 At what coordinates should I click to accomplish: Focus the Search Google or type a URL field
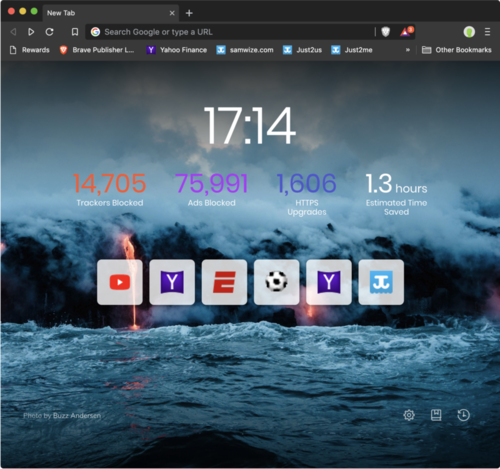click(230, 32)
